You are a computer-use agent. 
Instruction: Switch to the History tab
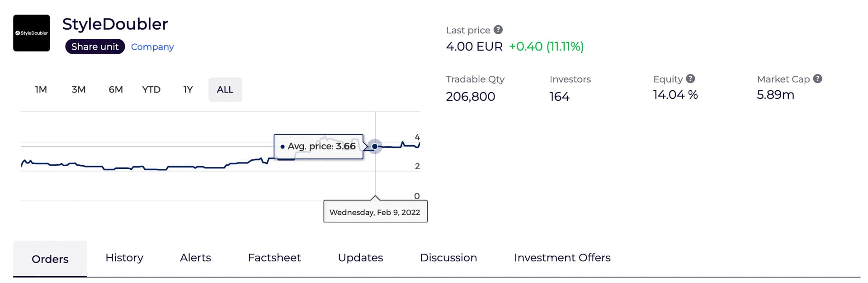click(x=124, y=258)
